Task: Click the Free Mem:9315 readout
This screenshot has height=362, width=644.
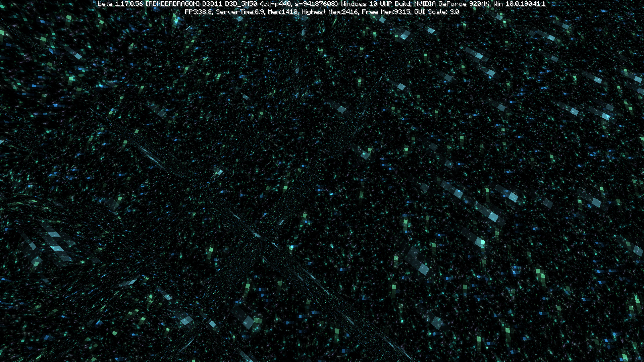Action: click(386, 12)
